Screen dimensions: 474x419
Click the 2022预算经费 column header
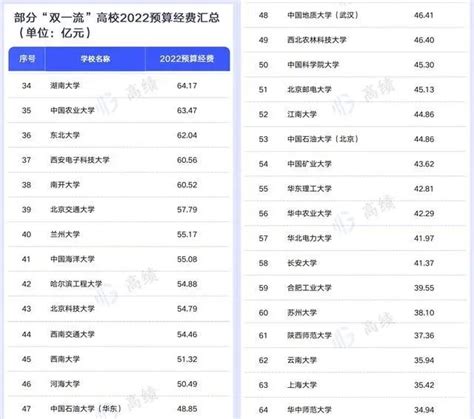pos(187,59)
